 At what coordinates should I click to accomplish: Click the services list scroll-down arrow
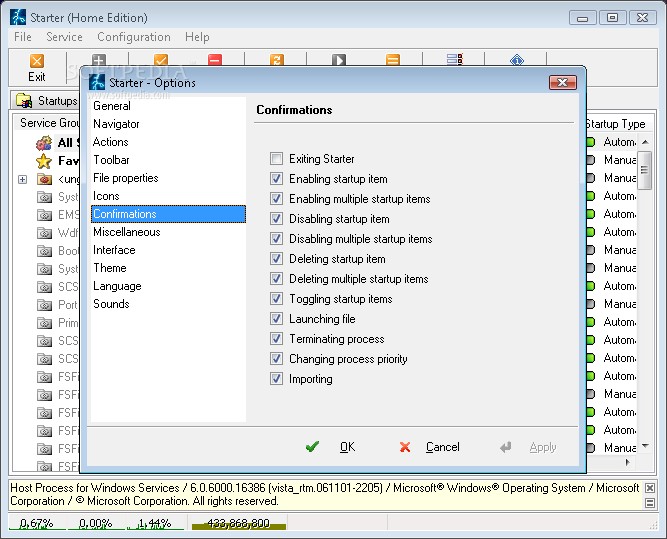645,445
